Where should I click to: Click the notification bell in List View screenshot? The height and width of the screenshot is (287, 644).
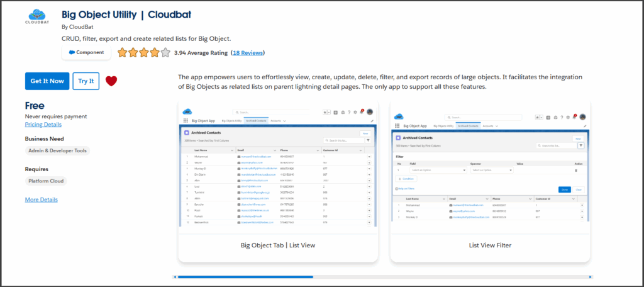tap(363, 111)
